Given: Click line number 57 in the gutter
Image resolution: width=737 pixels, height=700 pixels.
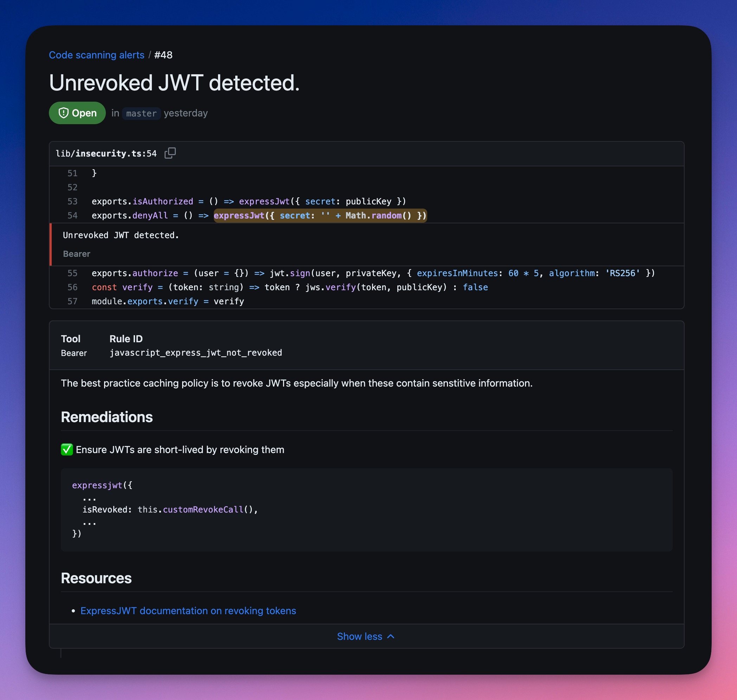Looking at the screenshot, I should click(72, 301).
